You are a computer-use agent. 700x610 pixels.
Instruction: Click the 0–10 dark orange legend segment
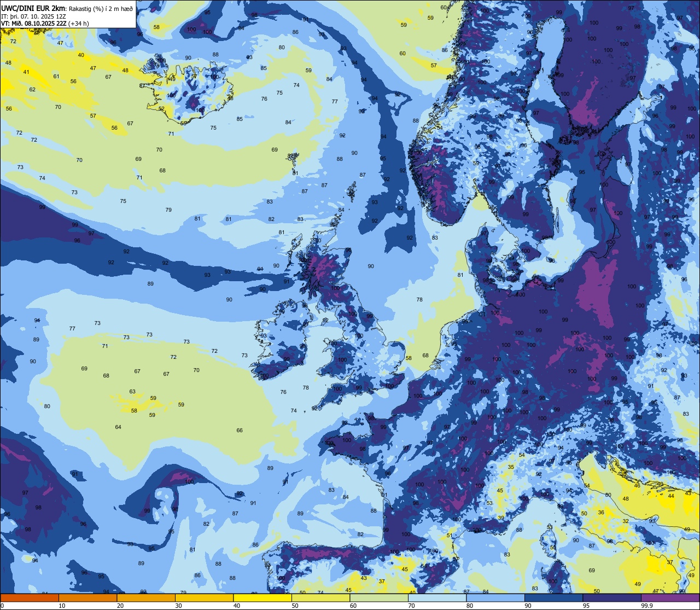30,597
